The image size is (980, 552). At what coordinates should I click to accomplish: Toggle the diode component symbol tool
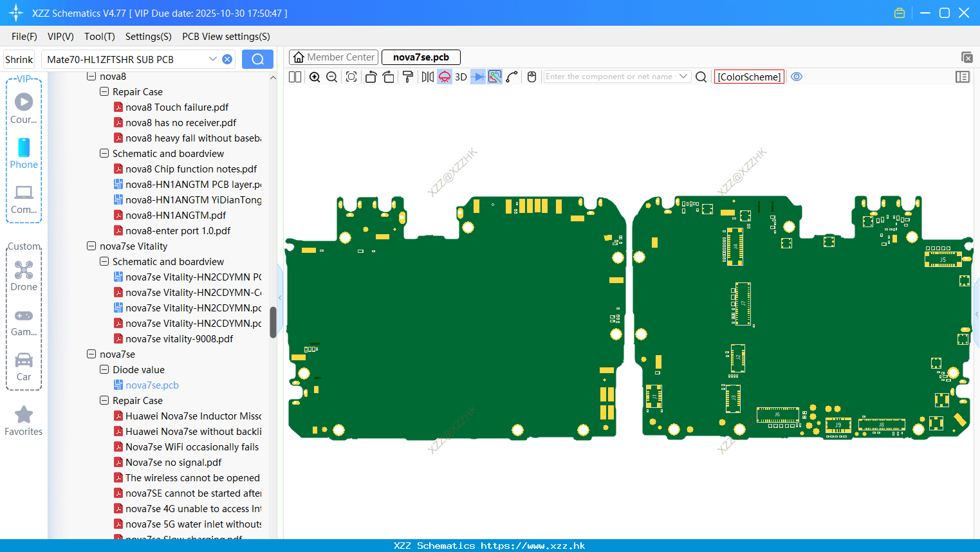478,77
